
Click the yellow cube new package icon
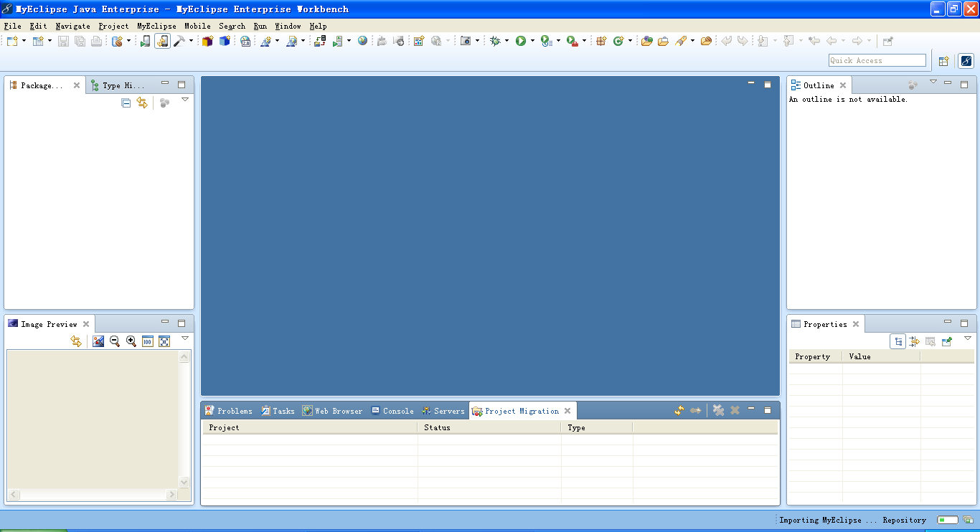tap(207, 41)
